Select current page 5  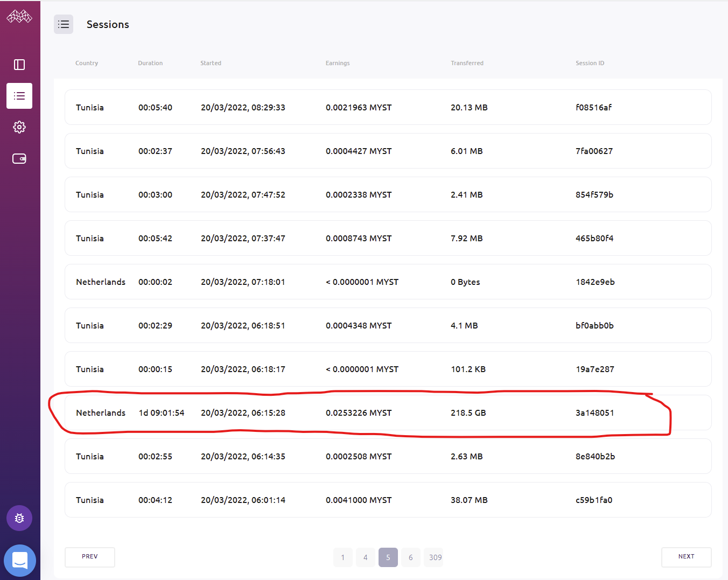(388, 557)
